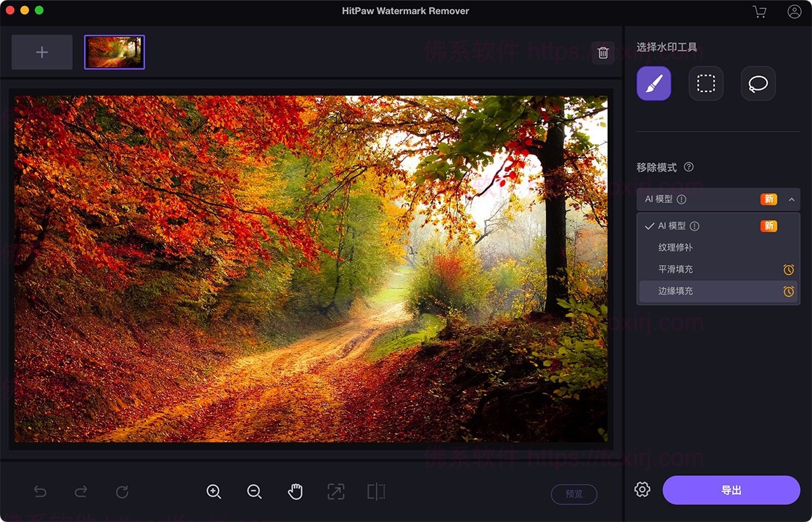Open the before/after compare view

[376, 492]
